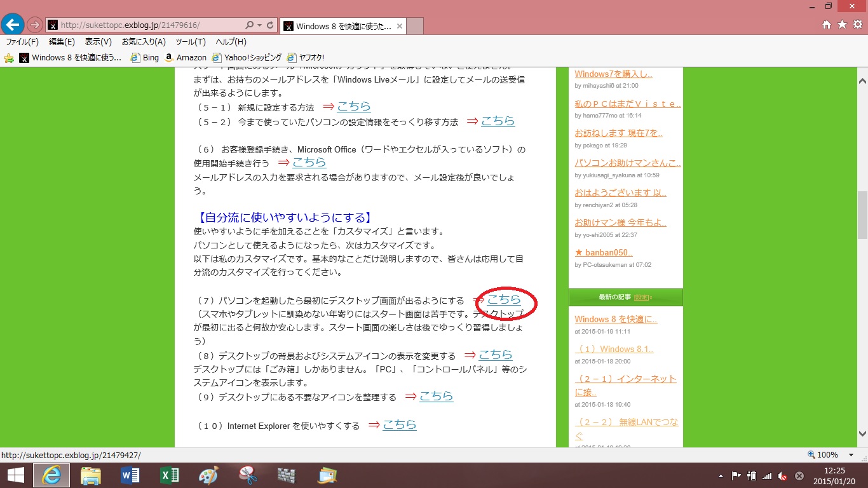Screen dimensions: 868x488
Task: Open the Tools gear icon
Action: [x=857, y=25]
